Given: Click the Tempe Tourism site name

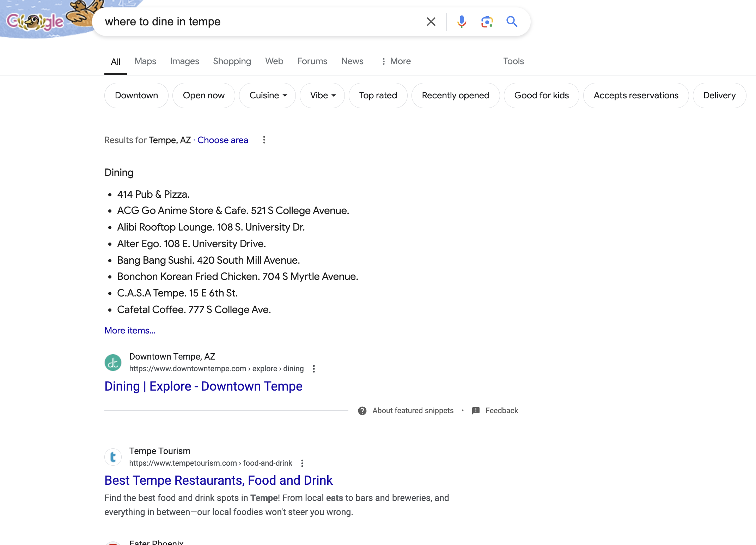Looking at the screenshot, I should pyautogui.click(x=160, y=451).
